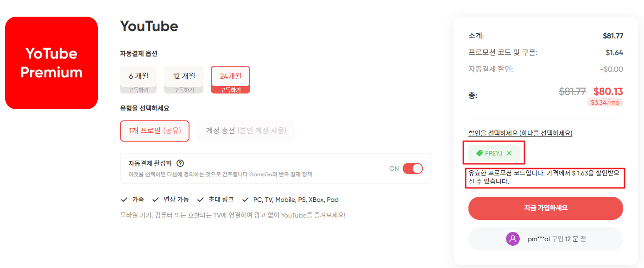Click the purple user avatar icon

tap(513, 239)
